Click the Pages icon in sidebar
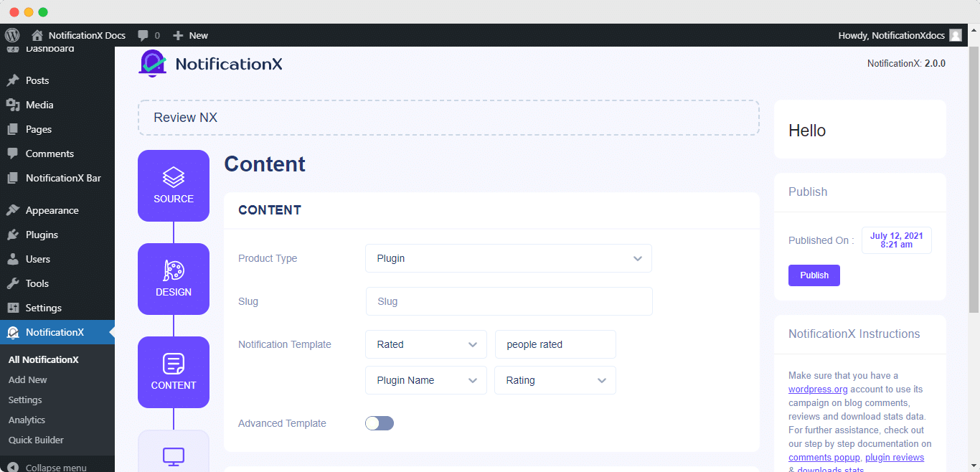The width and height of the screenshot is (980, 472). coord(12,129)
